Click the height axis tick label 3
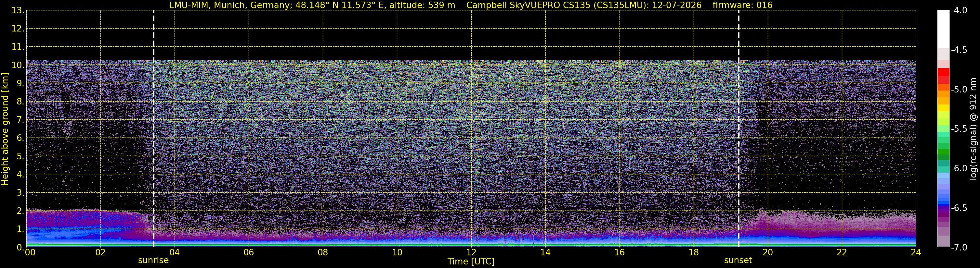The height and width of the screenshot is (268, 980). (x=20, y=193)
